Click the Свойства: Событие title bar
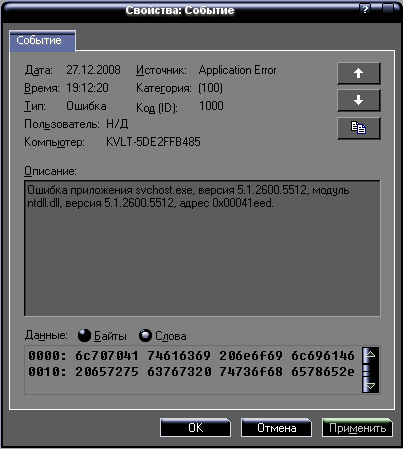This screenshot has height=449, width=403. [180, 10]
